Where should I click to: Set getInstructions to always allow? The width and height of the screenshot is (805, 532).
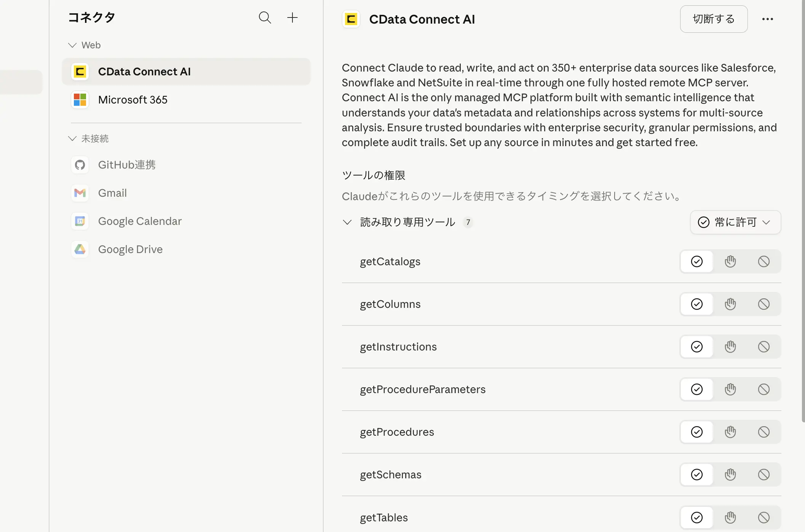coord(697,347)
